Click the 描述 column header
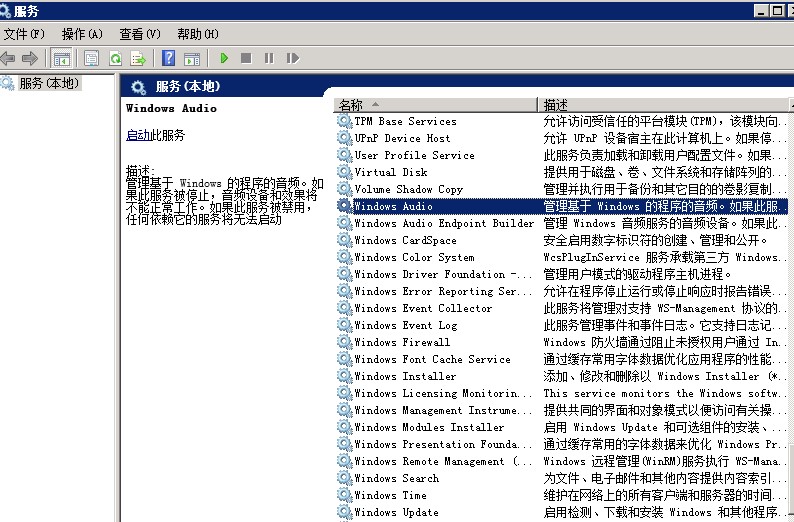 click(663, 104)
